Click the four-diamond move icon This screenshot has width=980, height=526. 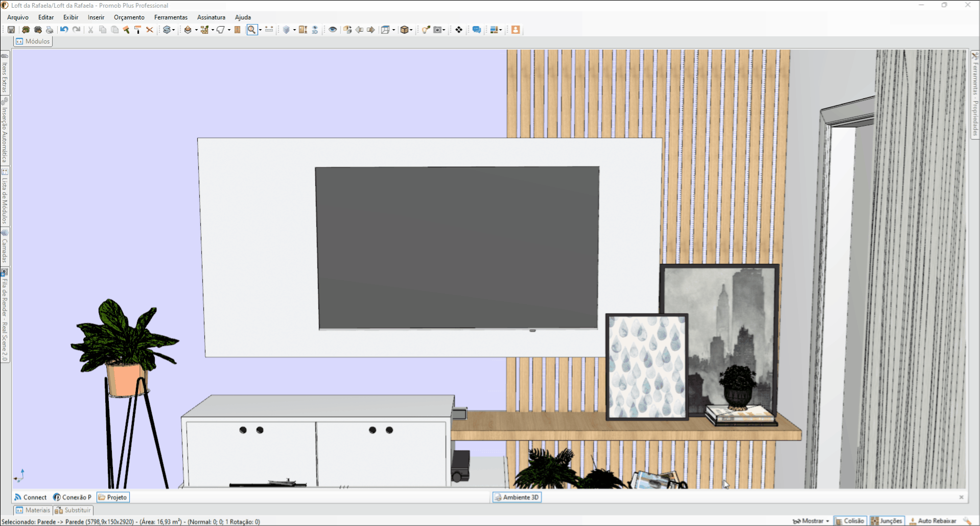pyautogui.click(x=459, y=30)
